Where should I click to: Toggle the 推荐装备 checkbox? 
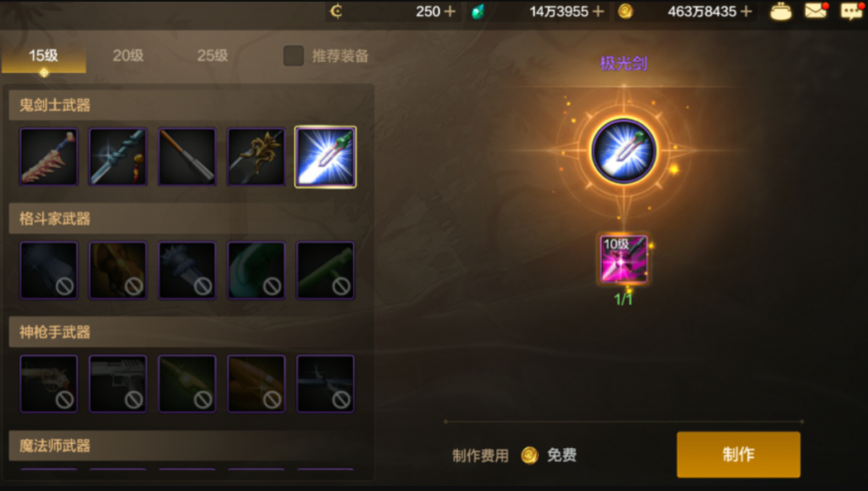click(293, 55)
